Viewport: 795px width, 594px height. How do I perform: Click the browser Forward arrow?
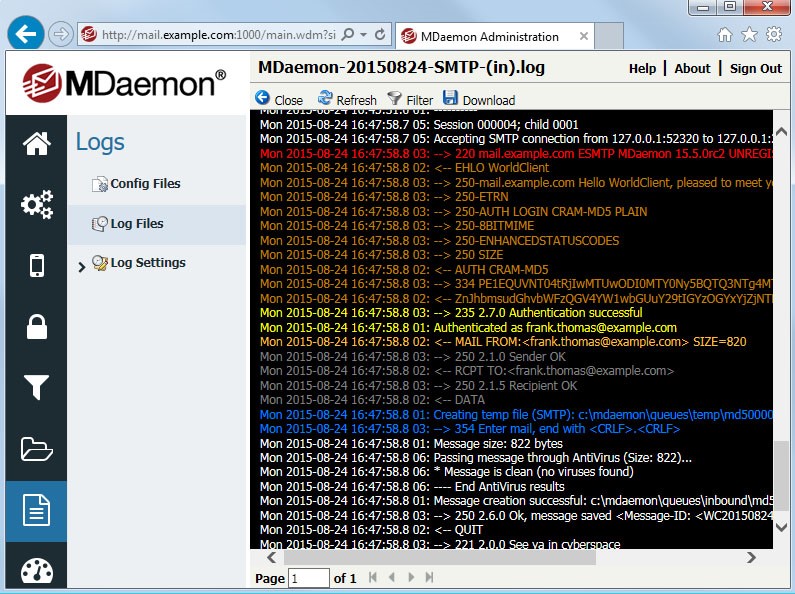(x=60, y=34)
